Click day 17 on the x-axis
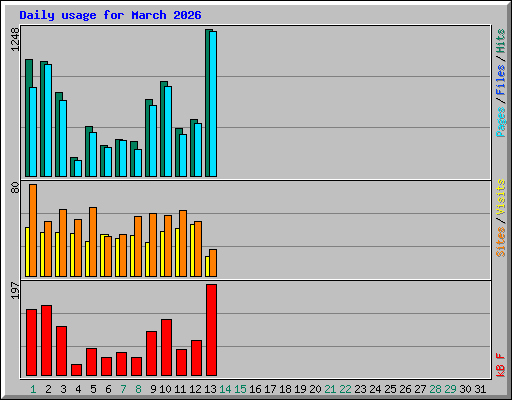This screenshot has width=512, height=400. click(x=270, y=389)
